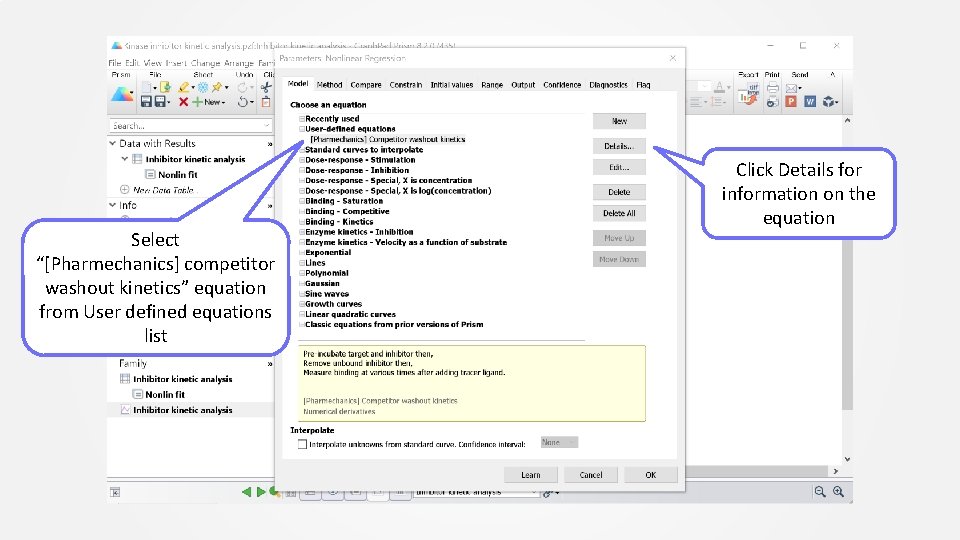960x540 pixels.
Task: Open the Insert menu
Action: tap(176, 63)
